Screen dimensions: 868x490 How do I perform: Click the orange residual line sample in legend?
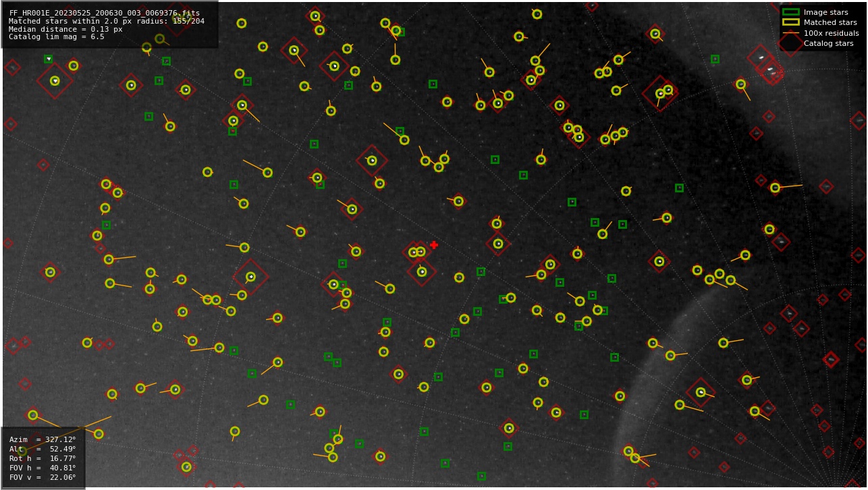pyautogui.click(x=790, y=33)
